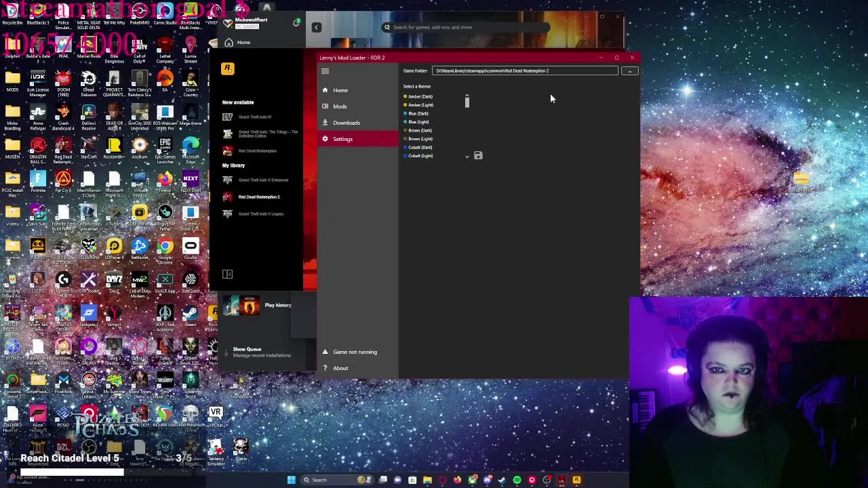Image resolution: width=868 pixels, height=488 pixels.
Task: Click the back arrow in Rockstar launcher
Action: click(x=316, y=27)
